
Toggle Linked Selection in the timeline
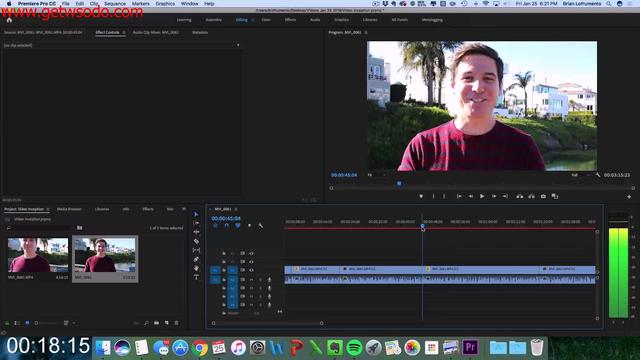pyautogui.click(x=238, y=225)
